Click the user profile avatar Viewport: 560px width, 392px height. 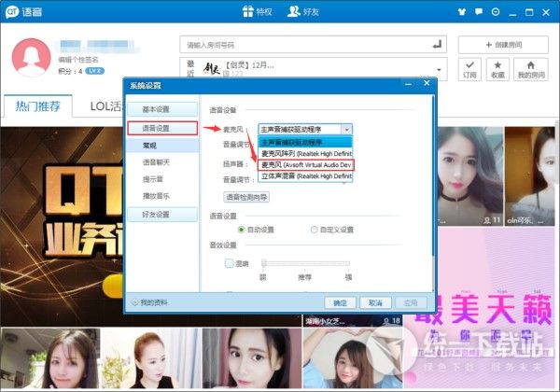click(30, 56)
